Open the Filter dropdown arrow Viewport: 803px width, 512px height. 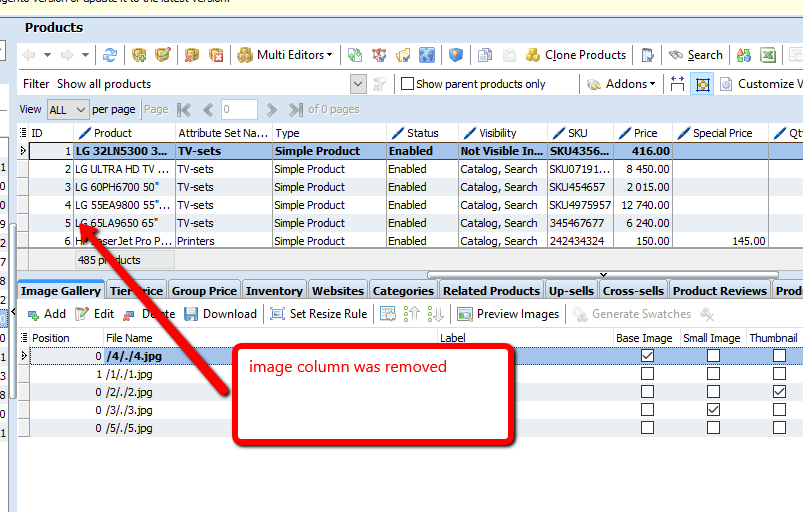click(x=358, y=84)
